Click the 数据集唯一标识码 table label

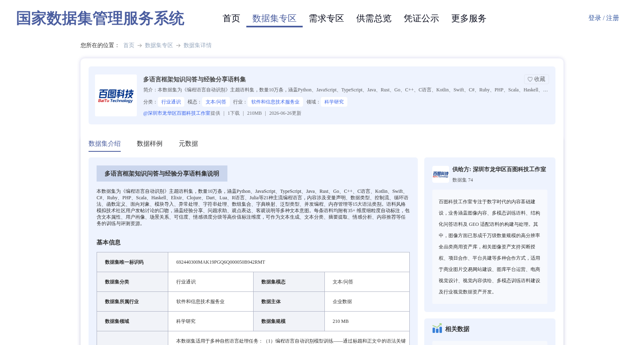124,262
